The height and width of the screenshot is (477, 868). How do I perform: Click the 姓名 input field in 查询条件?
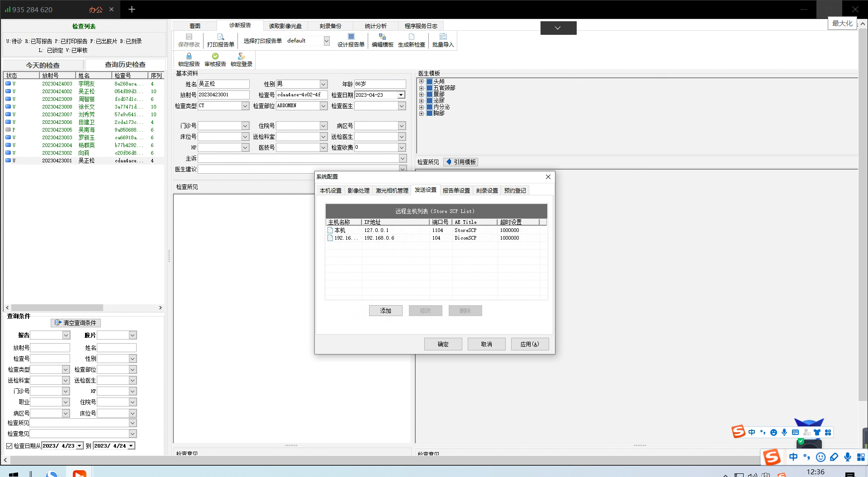click(116, 348)
